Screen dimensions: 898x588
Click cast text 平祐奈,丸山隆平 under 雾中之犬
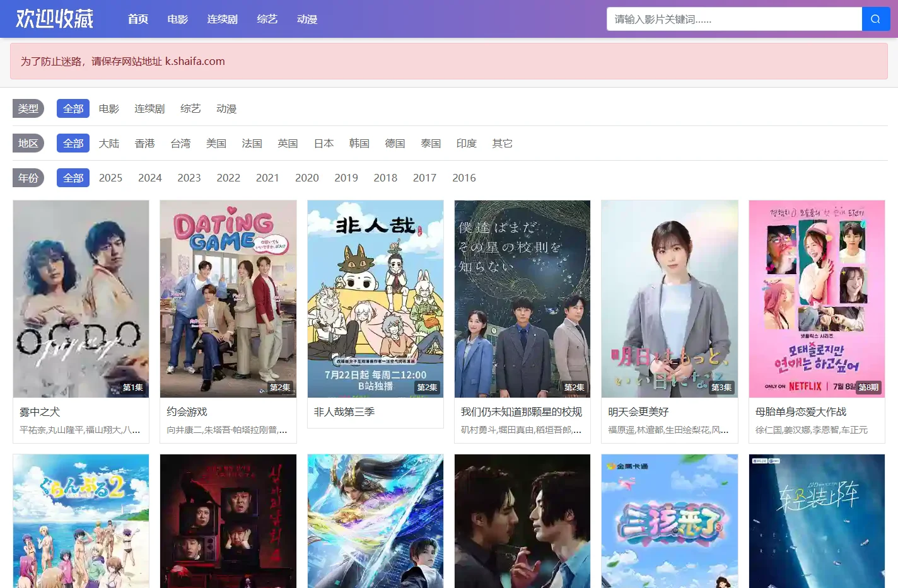coord(80,430)
